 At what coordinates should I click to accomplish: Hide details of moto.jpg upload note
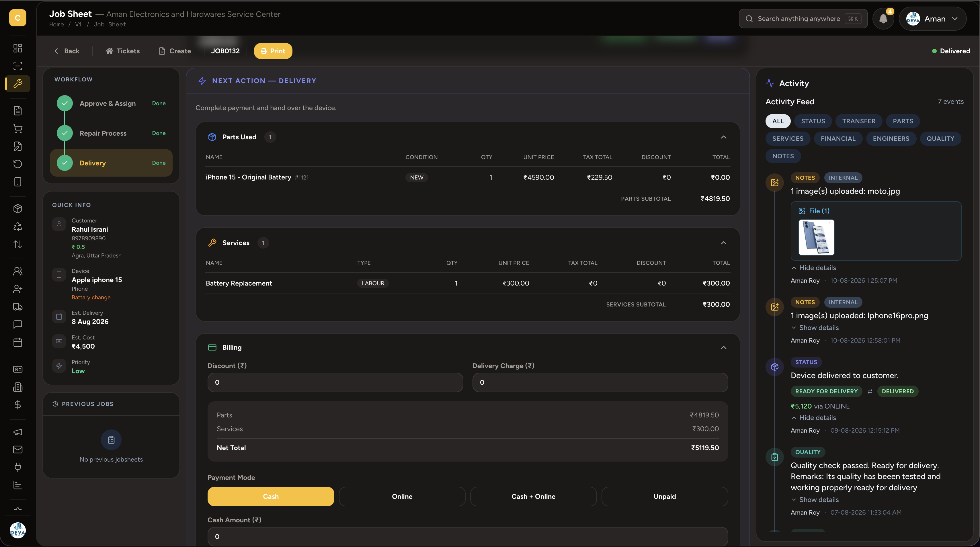tap(813, 268)
